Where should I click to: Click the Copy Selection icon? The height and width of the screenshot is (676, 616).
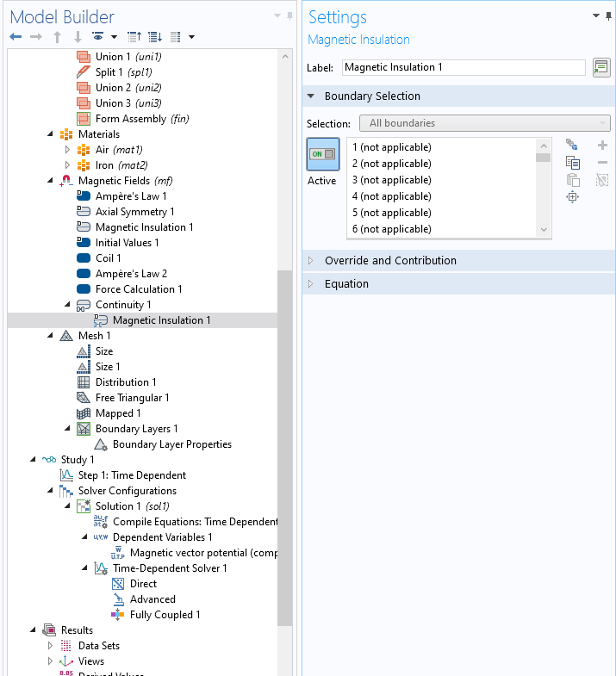(573, 163)
